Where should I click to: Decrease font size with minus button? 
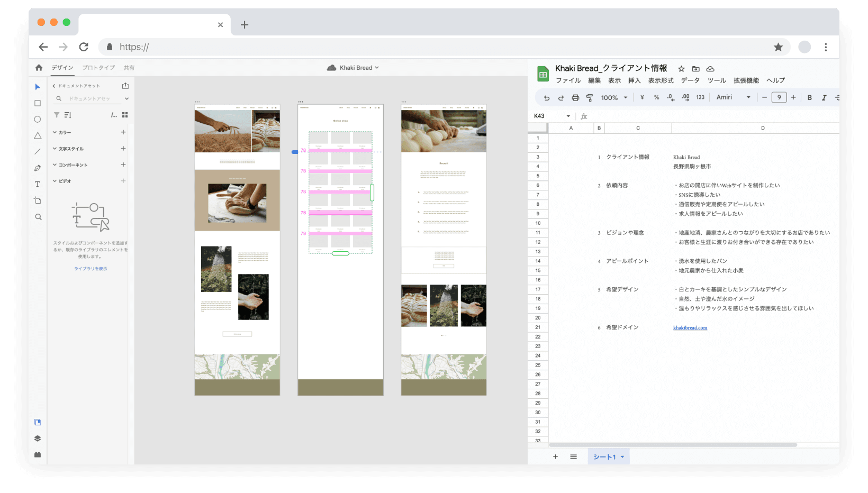tap(764, 97)
